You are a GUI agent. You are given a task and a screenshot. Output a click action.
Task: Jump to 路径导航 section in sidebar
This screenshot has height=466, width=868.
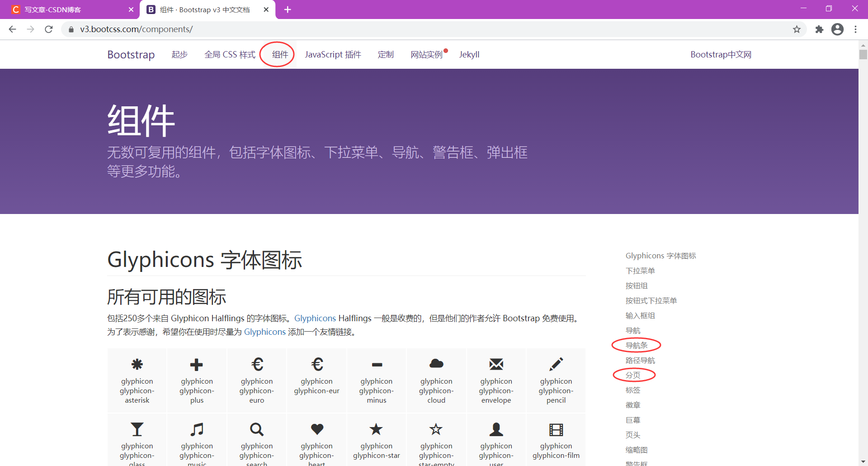coord(640,360)
